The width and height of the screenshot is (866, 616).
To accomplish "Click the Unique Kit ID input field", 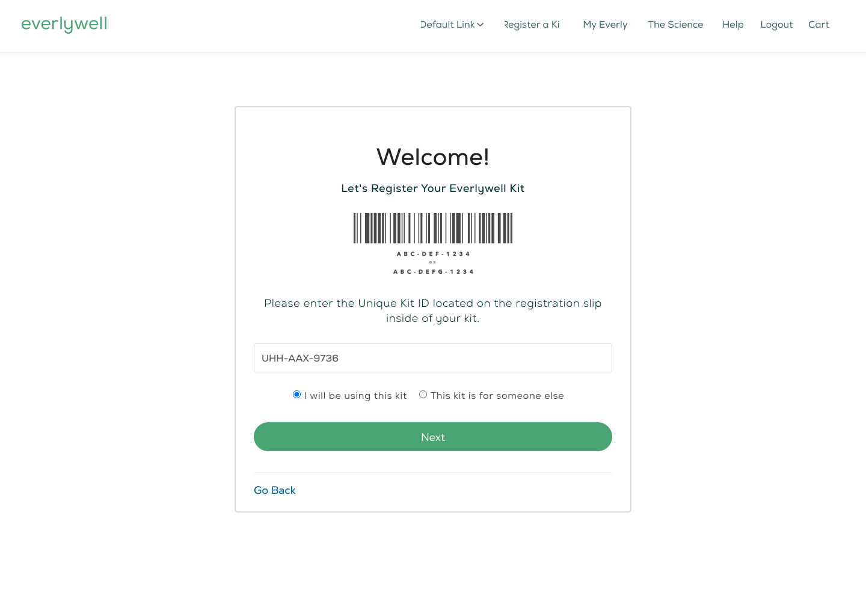I will [x=433, y=358].
